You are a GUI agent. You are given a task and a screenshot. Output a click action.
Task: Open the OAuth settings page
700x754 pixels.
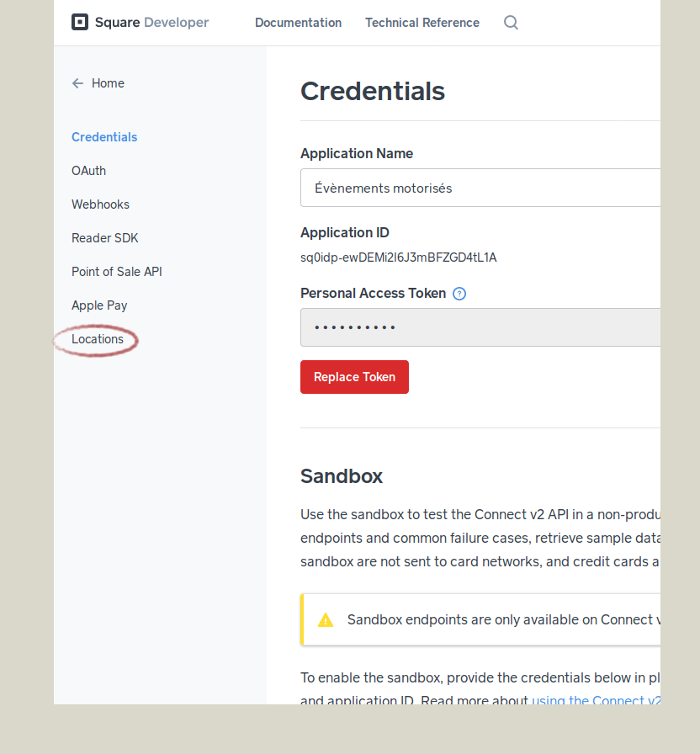tap(88, 171)
